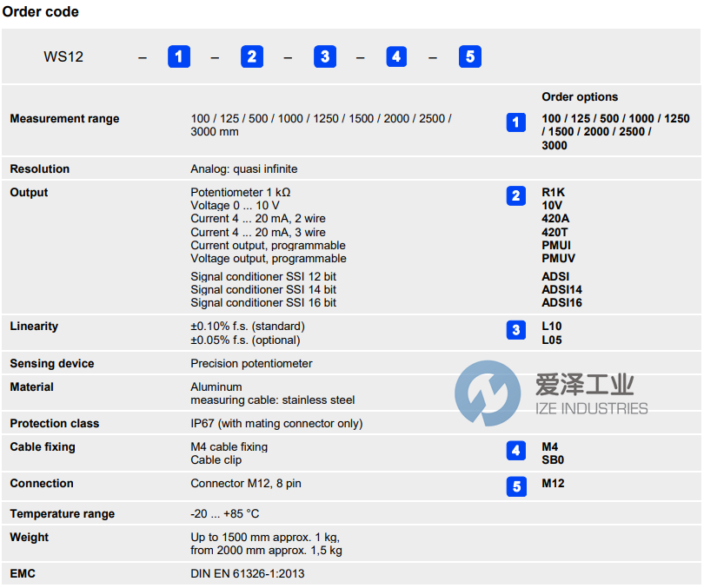The height and width of the screenshot is (588, 704).
Task: Click badge 3 in the order code row
Action: (x=325, y=56)
